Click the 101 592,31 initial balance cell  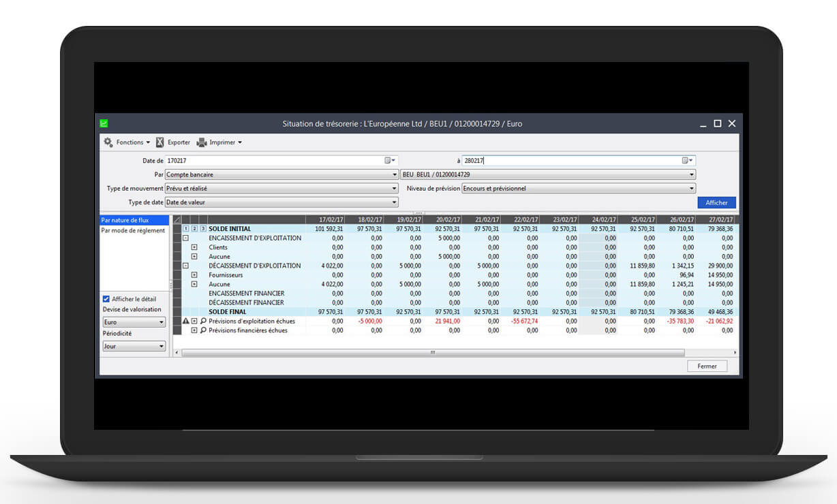[329, 229]
